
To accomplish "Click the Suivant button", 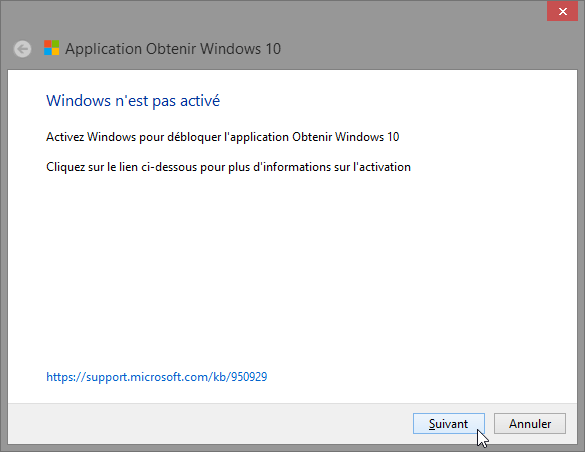I will (448, 424).
